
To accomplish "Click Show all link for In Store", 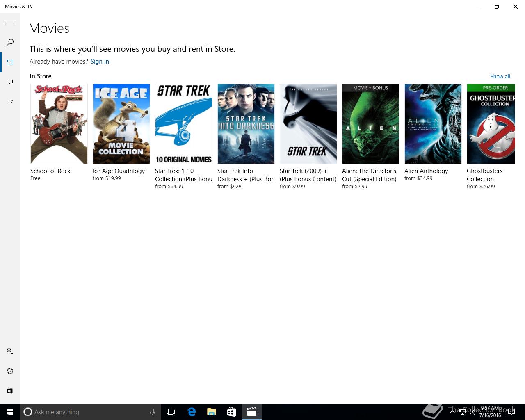I will tap(500, 76).
